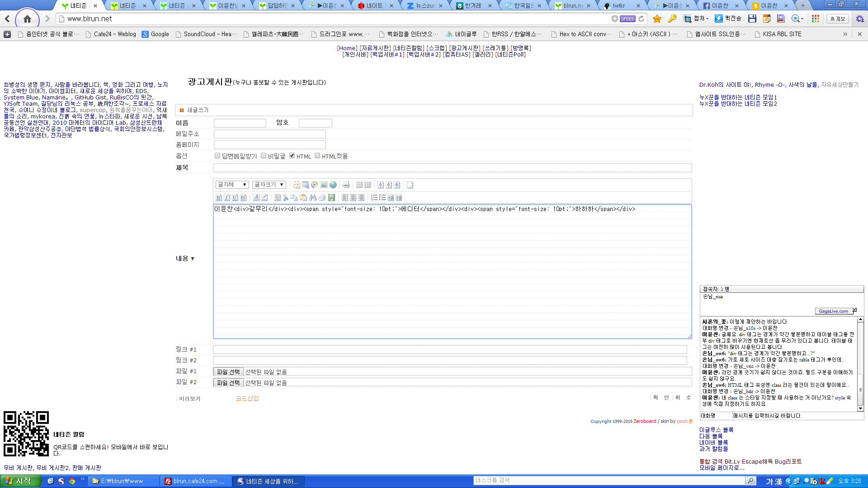Viewport: 868px width, 488px height.
Task: Open the Google bookmark
Action: click(x=155, y=34)
